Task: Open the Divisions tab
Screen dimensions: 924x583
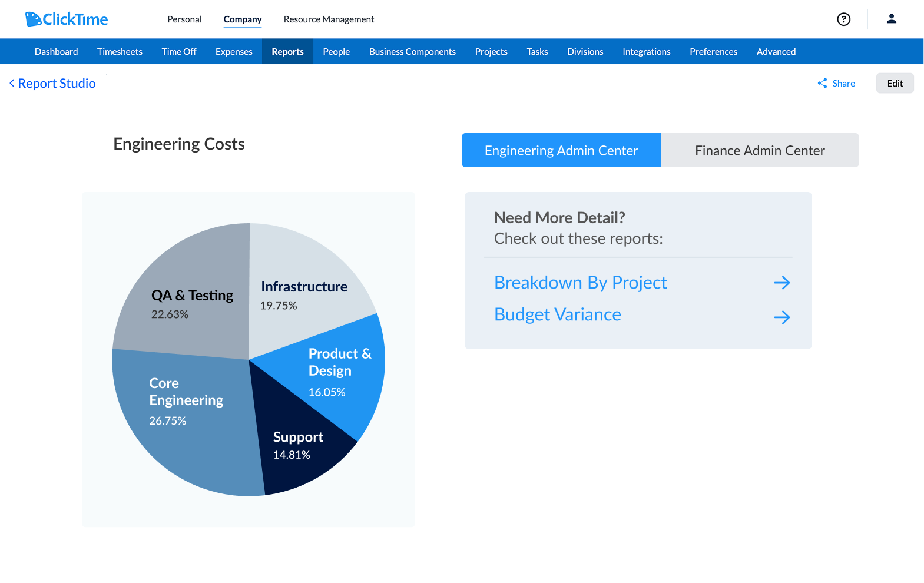Action: click(585, 52)
